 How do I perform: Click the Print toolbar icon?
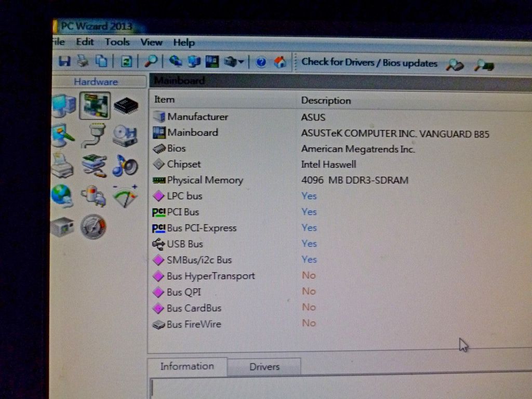point(83,61)
